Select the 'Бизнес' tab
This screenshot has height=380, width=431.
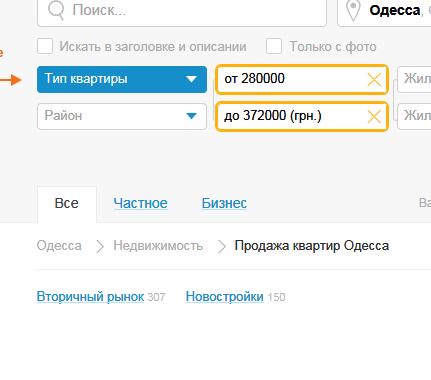click(224, 203)
